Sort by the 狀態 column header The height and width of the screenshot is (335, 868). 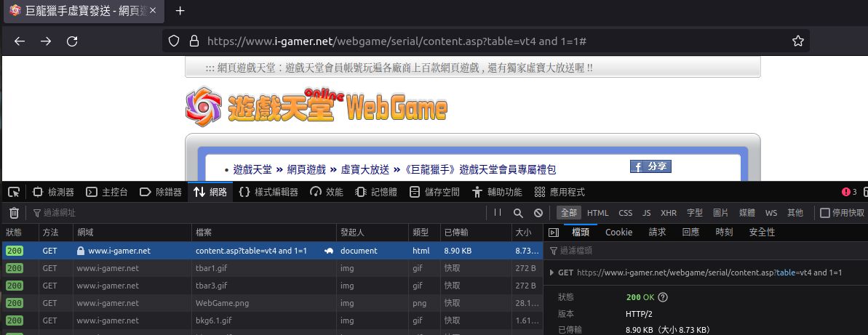pos(20,233)
